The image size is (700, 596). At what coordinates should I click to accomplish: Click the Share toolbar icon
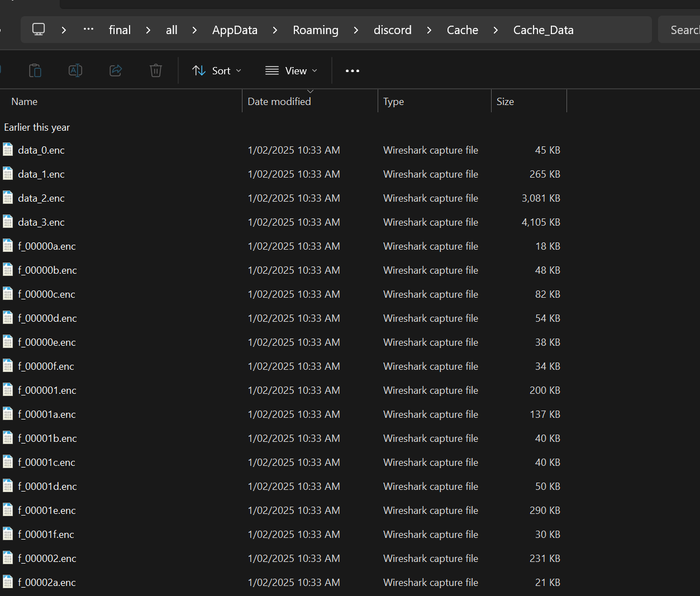coord(116,70)
